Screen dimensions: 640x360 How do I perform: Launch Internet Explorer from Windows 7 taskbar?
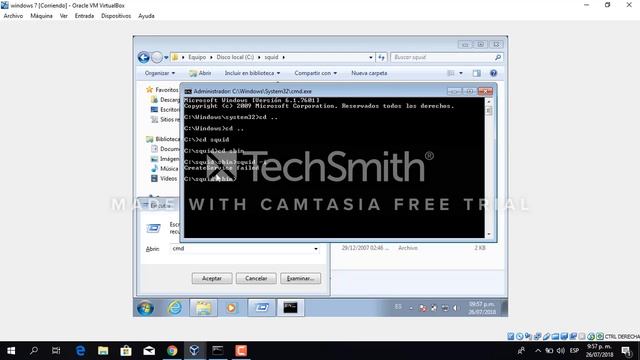tap(175, 308)
